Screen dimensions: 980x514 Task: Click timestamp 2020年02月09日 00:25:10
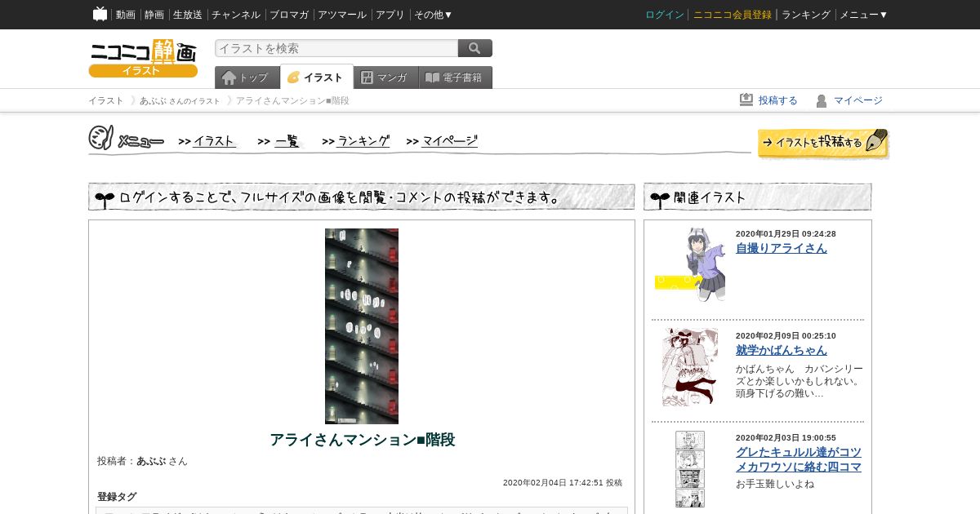(786, 335)
